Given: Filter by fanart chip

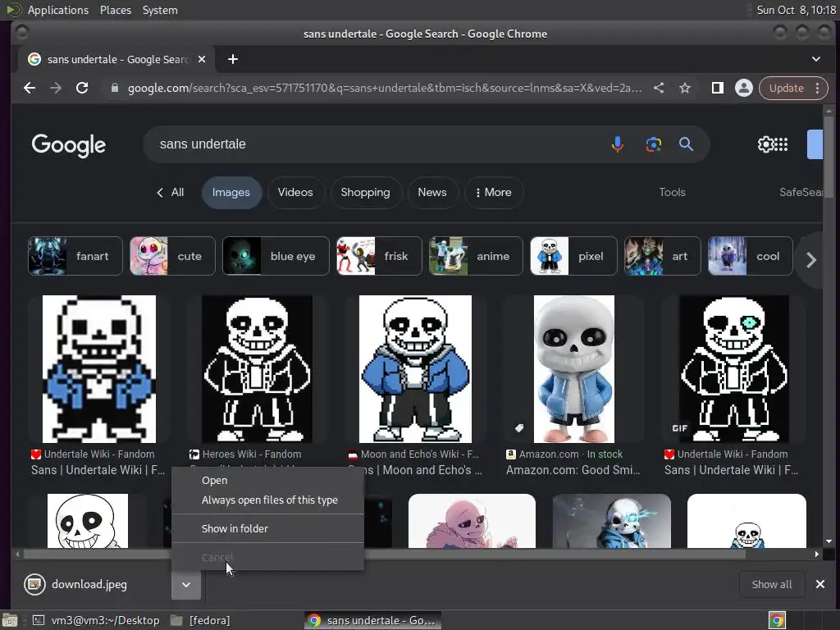Looking at the screenshot, I should [75, 256].
